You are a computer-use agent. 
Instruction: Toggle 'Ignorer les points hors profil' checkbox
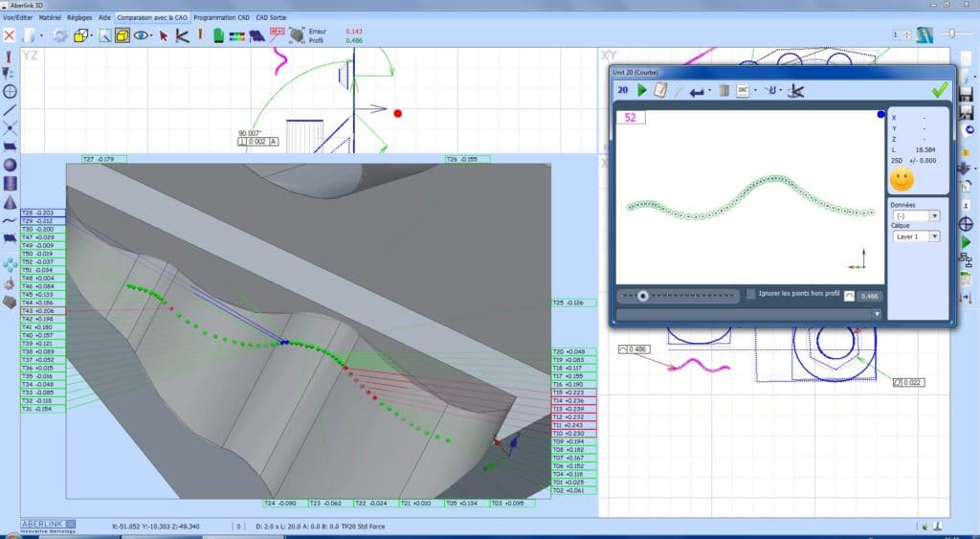tap(750, 294)
